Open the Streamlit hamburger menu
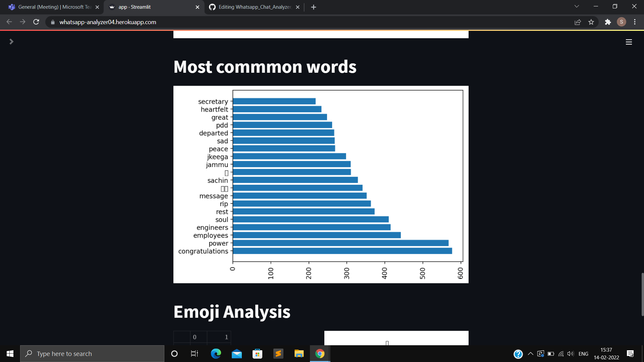 coord(629,42)
